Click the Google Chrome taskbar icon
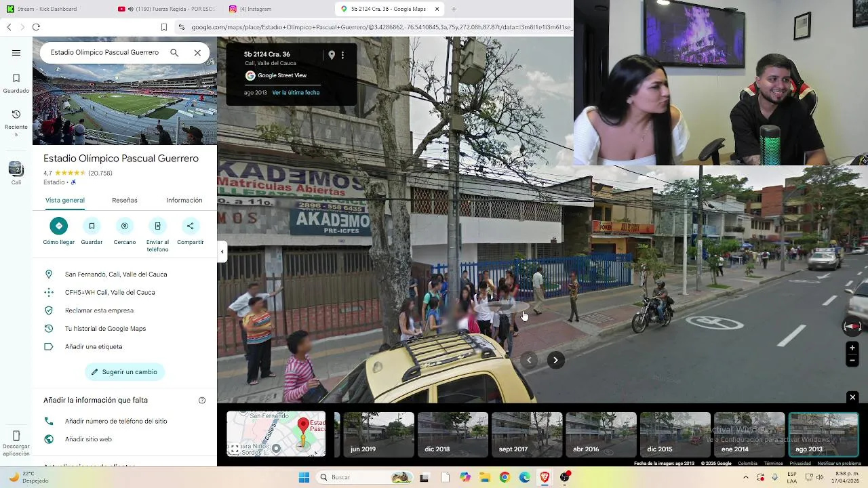 [505, 477]
